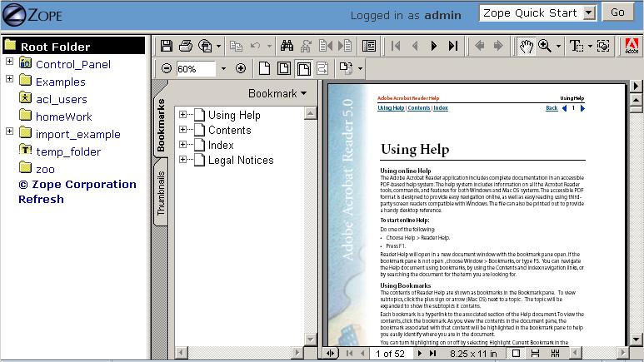Open the Bookmark menu

(x=277, y=93)
